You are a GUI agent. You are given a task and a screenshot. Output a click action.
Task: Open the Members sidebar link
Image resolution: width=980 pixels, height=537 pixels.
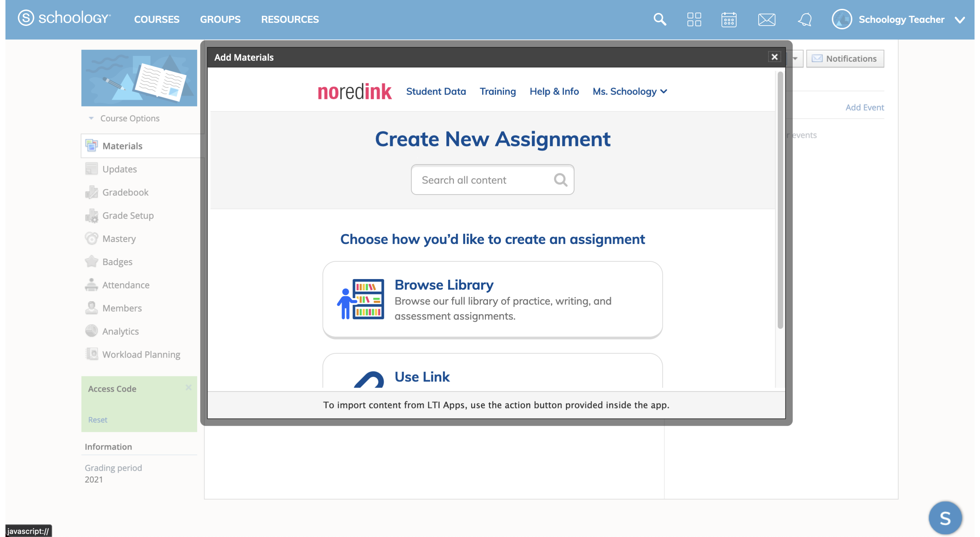pos(122,308)
